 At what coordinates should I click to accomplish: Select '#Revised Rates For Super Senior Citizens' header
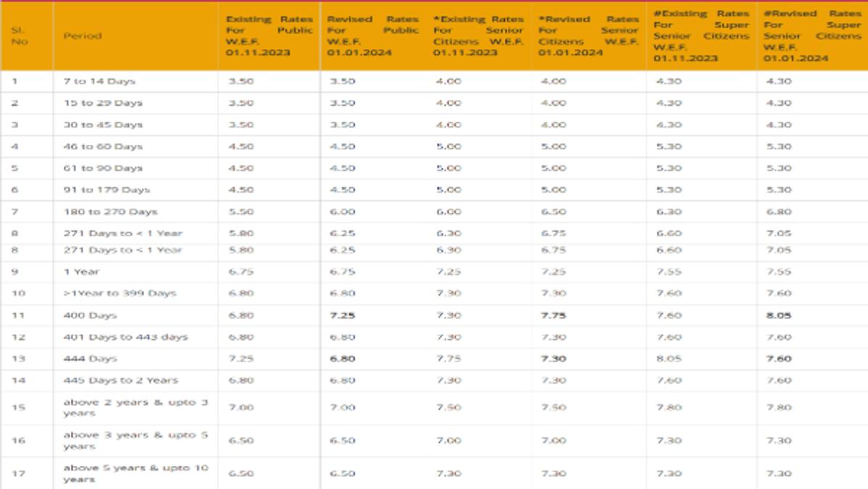812,36
